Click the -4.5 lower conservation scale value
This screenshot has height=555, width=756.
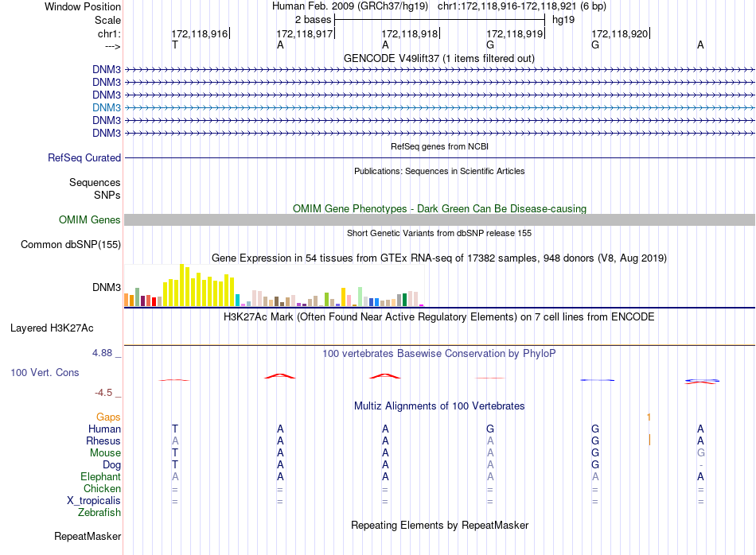103,393
